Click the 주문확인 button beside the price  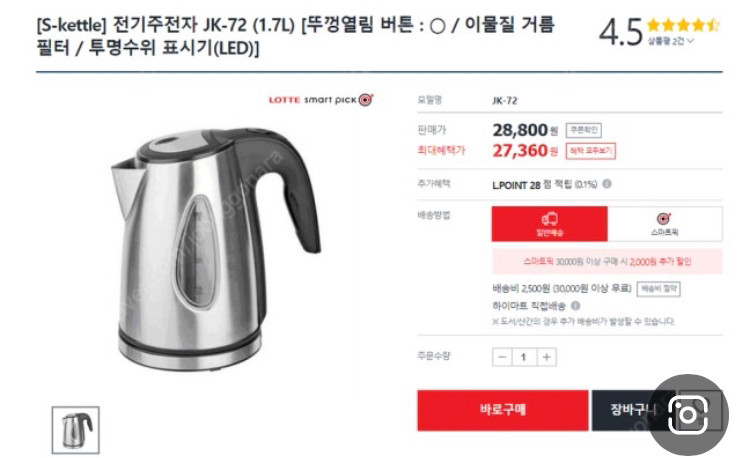tap(584, 130)
